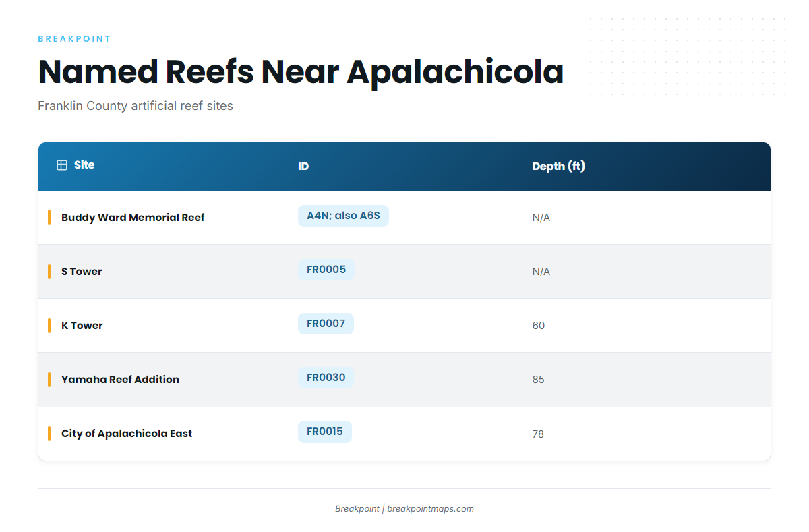Click the FR0030 ID badge
The width and height of the screenshot is (809, 532).
[x=326, y=378]
